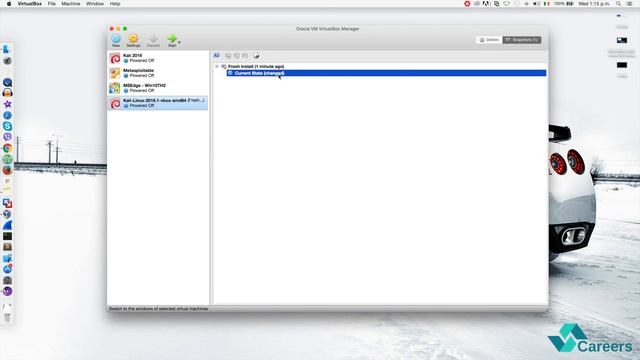
Task: Open Finder from the Dock
Action: tap(7, 49)
